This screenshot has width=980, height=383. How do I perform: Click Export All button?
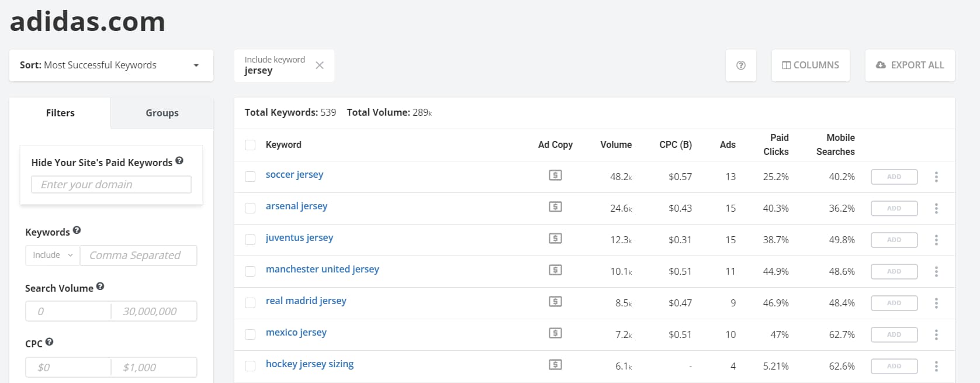tap(910, 65)
